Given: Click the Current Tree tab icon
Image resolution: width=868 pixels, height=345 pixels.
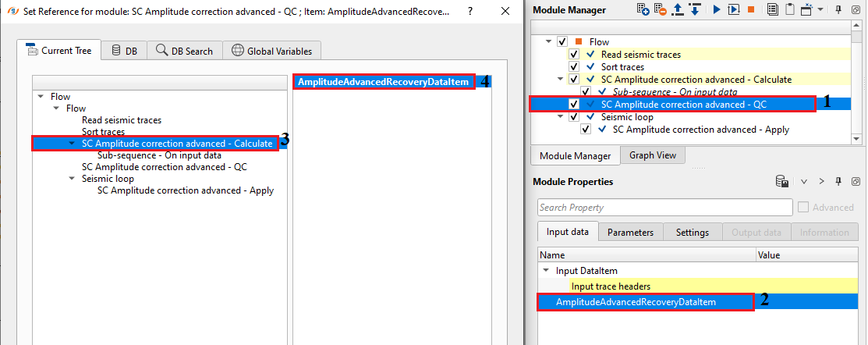Looking at the screenshot, I should click(x=31, y=51).
